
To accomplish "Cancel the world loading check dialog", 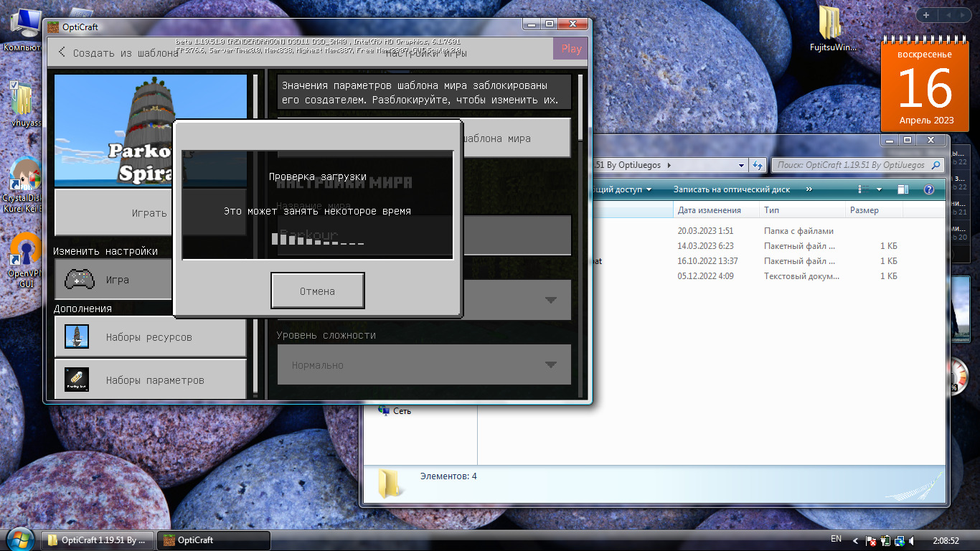I will pyautogui.click(x=318, y=291).
